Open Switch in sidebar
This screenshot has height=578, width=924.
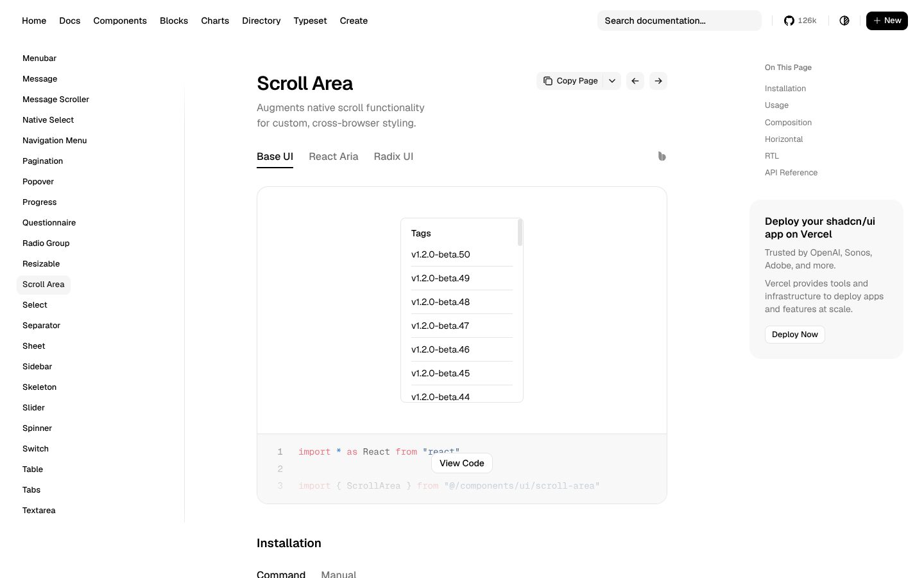[35, 449]
